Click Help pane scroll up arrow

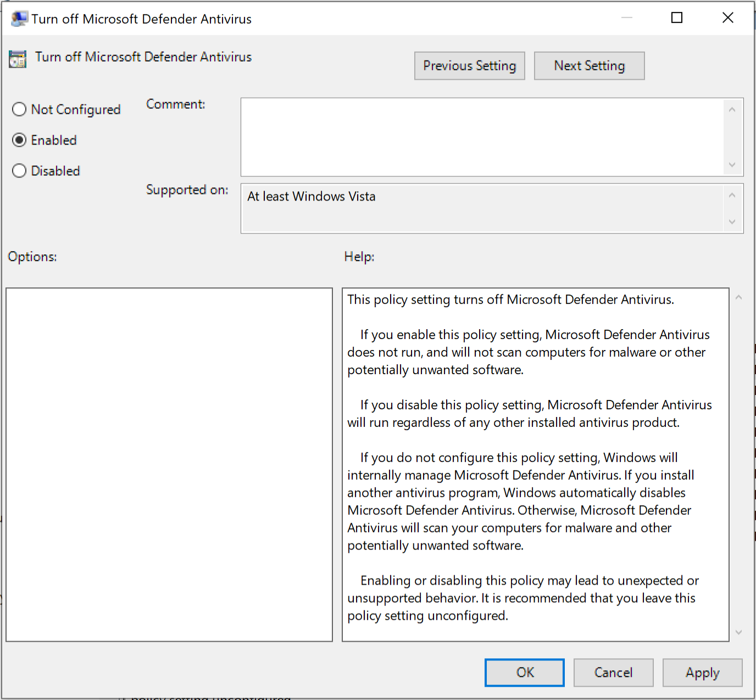[x=739, y=297]
